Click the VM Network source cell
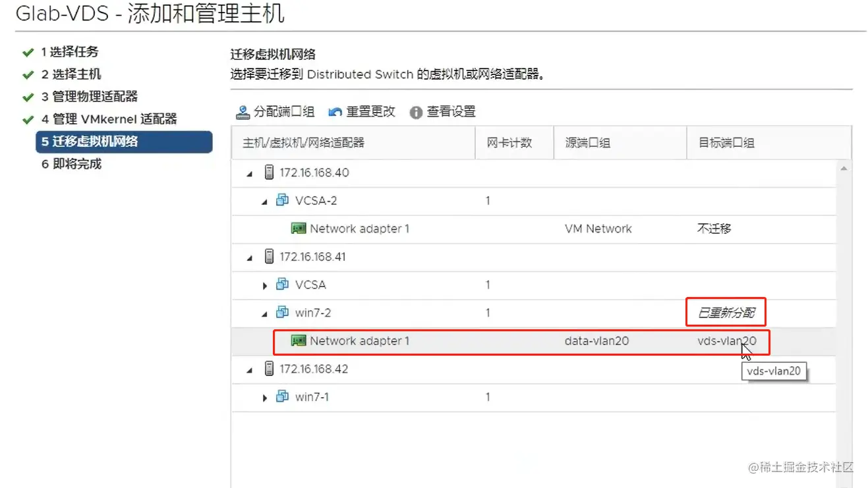 598,229
